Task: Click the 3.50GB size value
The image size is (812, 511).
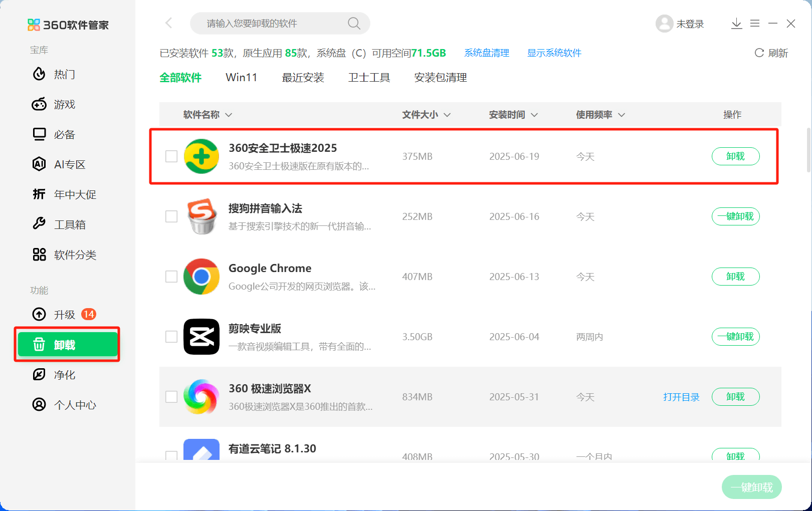Action: click(417, 337)
